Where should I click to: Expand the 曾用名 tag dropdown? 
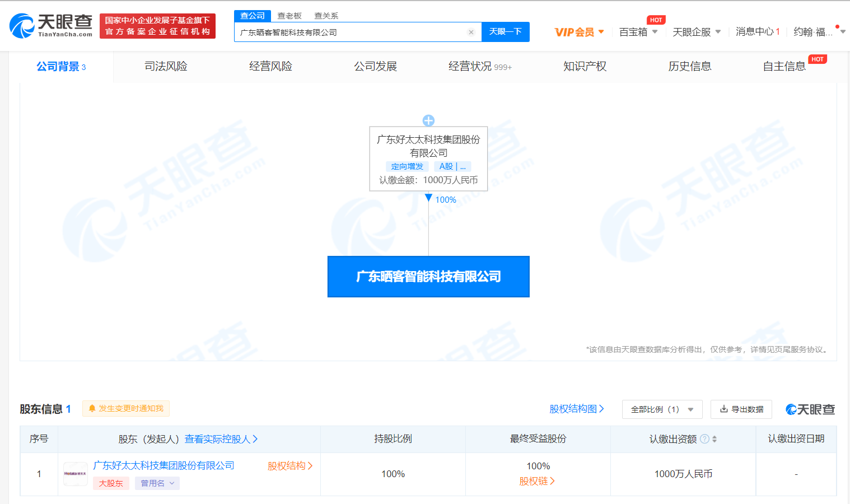(157, 483)
